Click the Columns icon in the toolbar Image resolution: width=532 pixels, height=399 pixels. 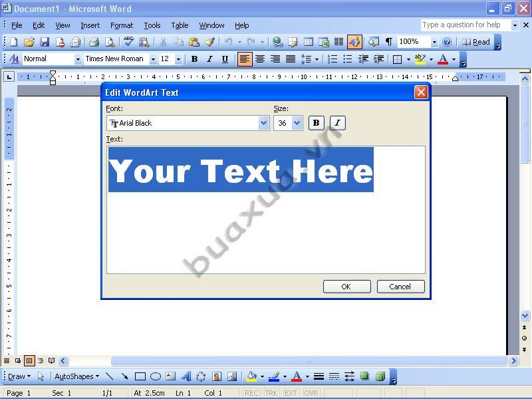pos(339,42)
